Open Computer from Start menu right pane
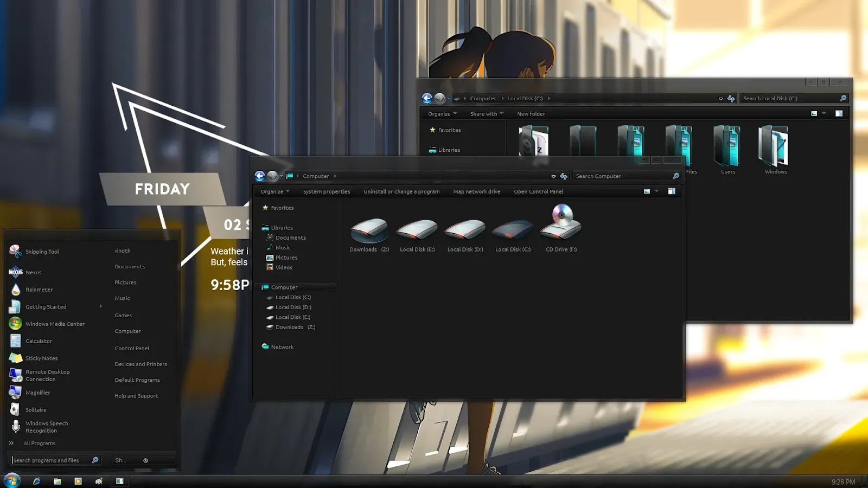Screen dimensions: 868x488 click(x=127, y=331)
